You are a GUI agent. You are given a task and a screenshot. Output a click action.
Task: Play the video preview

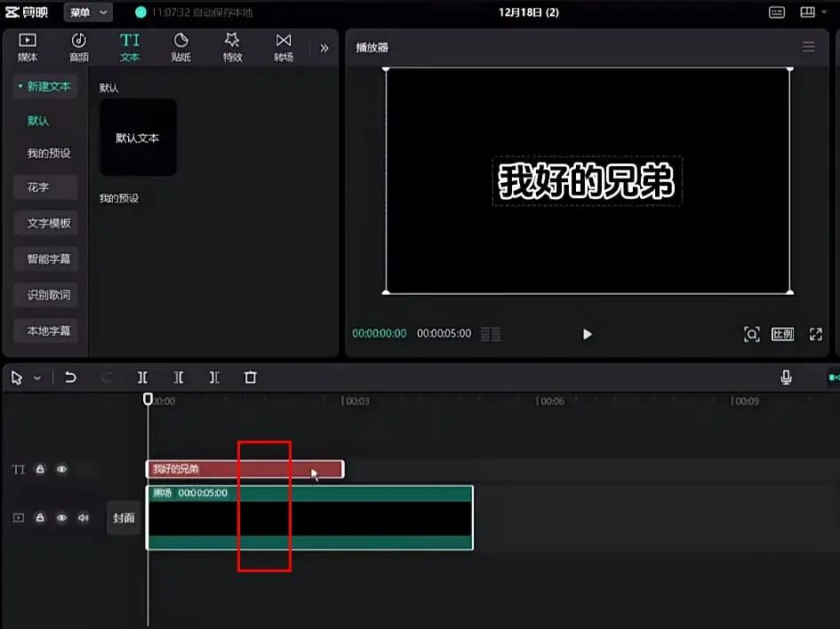(x=587, y=334)
